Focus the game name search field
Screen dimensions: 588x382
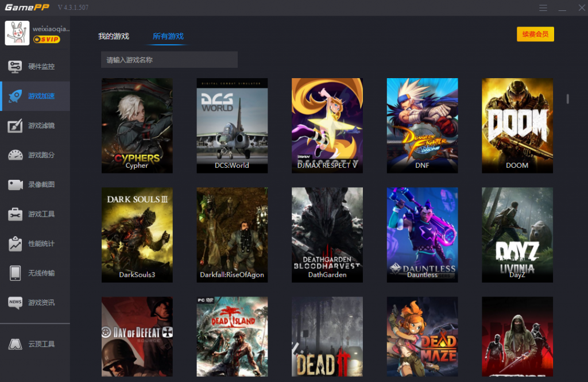coord(169,60)
